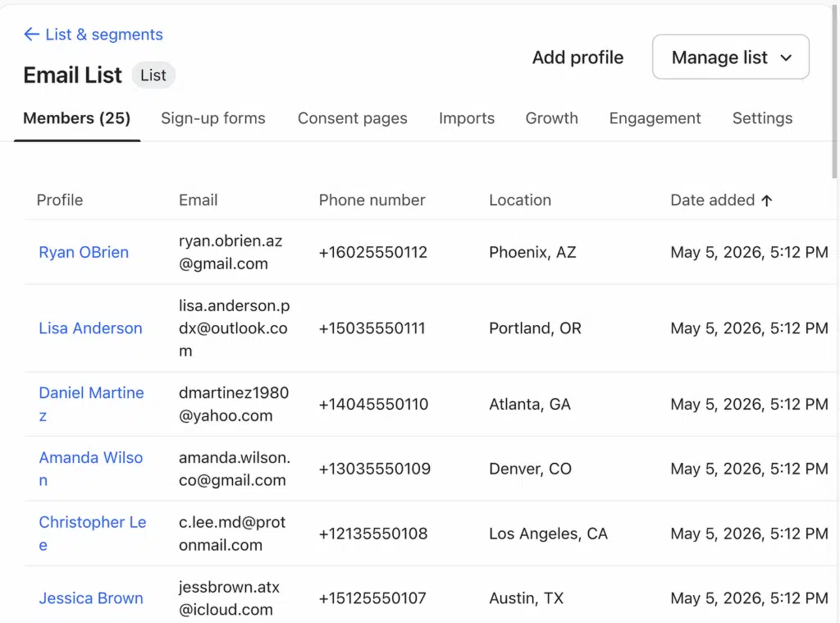Return to List & segments
The image size is (840, 623).
point(104,34)
